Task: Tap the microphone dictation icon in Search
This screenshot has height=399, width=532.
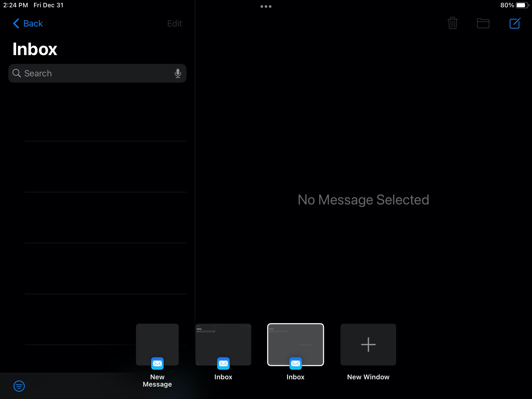Action: point(178,73)
